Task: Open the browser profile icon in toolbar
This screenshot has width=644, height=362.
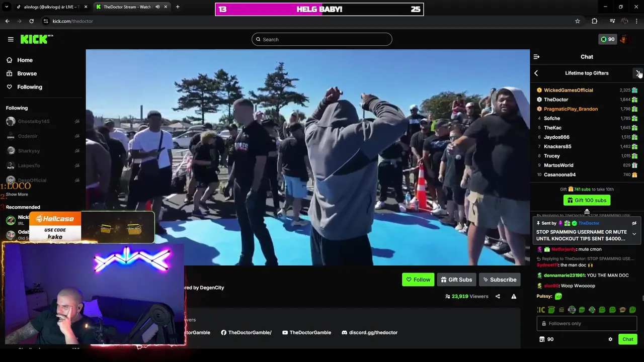Action: (624, 21)
